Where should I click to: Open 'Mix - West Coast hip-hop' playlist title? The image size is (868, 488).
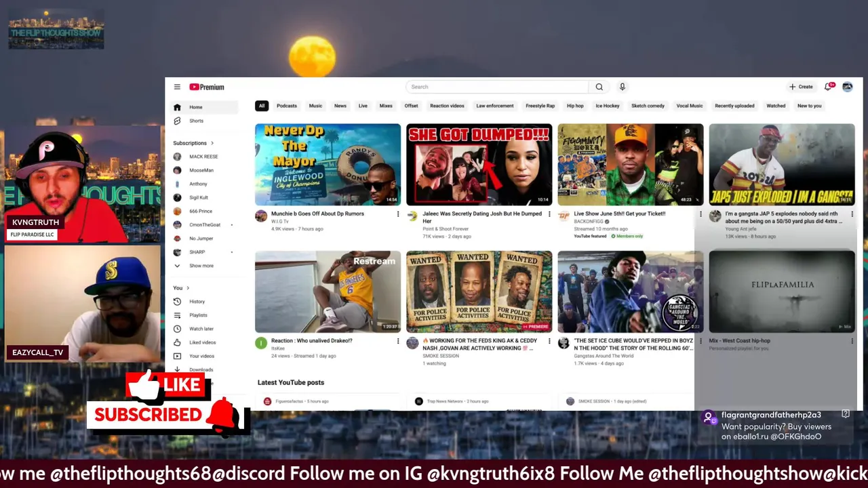[x=739, y=341]
